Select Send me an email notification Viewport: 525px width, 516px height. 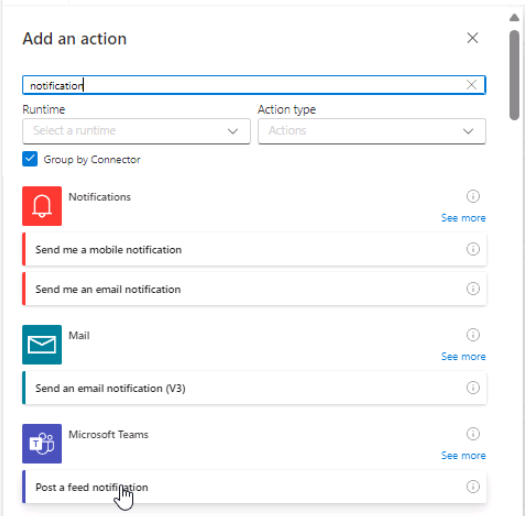click(x=254, y=289)
